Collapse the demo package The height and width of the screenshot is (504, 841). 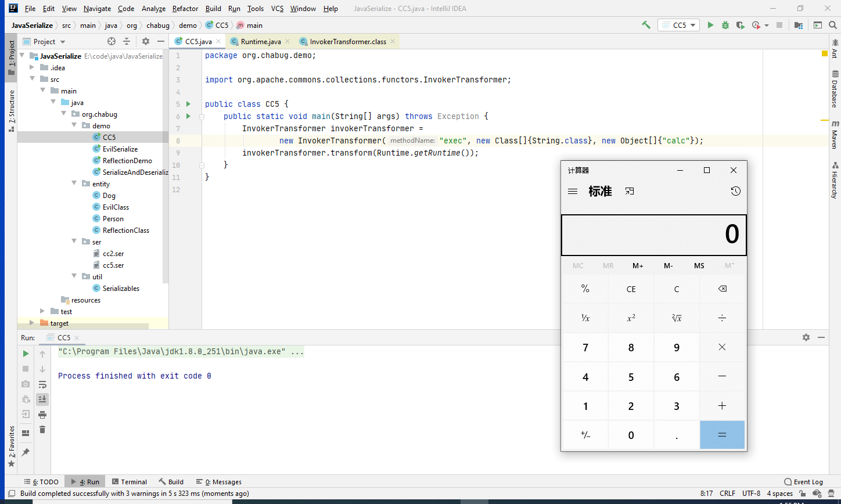tap(74, 125)
